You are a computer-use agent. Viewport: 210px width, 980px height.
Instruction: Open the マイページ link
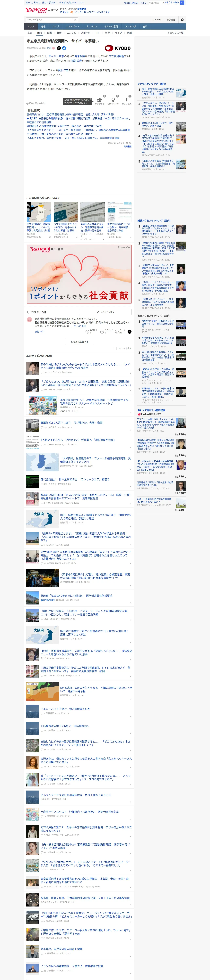(157, 20)
